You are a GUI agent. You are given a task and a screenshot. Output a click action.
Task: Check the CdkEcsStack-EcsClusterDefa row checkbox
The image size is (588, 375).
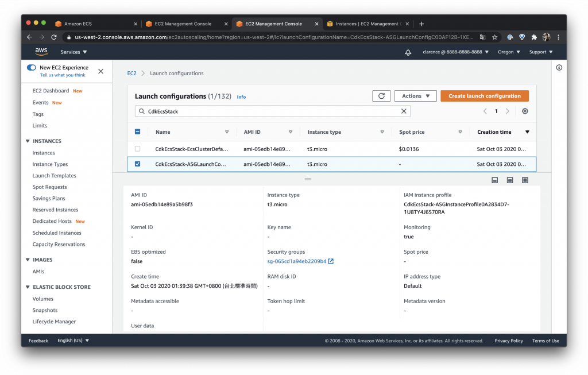137,149
